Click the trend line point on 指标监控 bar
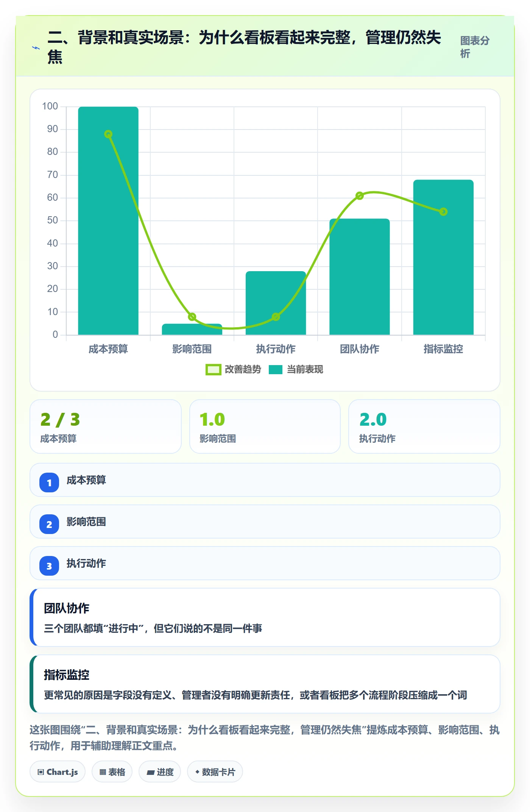This screenshot has height=812, width=530. point(443,212)
